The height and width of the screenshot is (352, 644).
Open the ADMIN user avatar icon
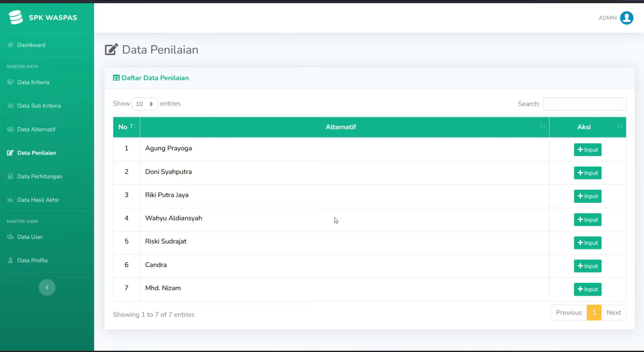[x=627, y=18]
